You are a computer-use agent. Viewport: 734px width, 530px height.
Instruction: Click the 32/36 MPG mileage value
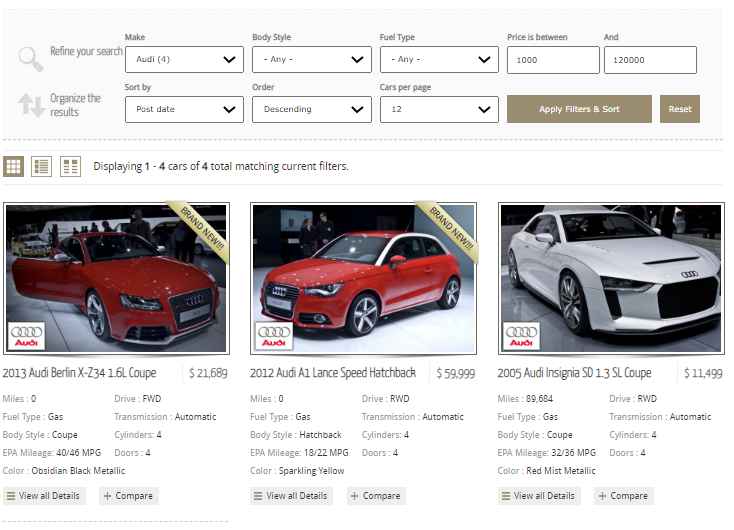pyautogui.click(x=573, y=453)
